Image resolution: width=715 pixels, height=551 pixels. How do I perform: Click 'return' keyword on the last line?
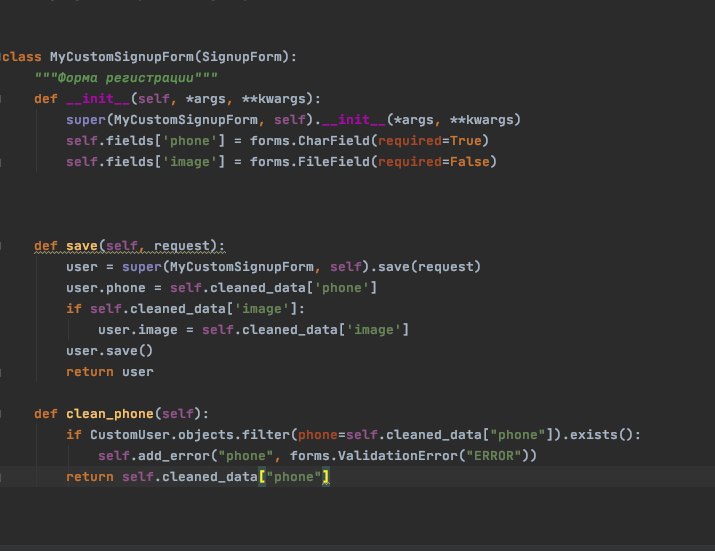90,477
